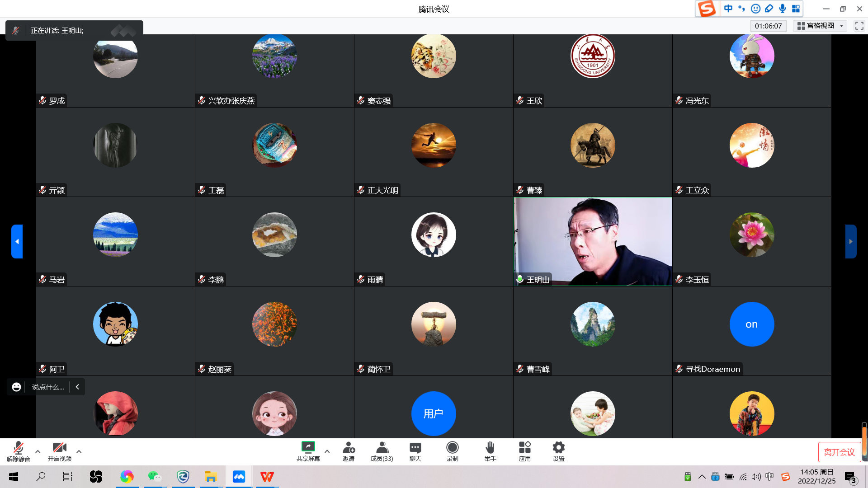The image size is (868, 488).
Task: Click the 寻找Doraemon 'on' avatar
Action: tap(752, 324)
